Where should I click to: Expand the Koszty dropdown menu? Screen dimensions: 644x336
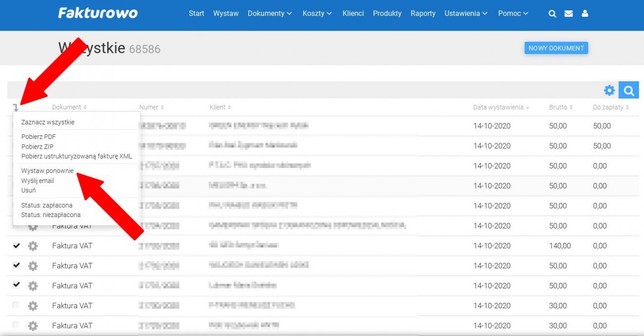(x=317, y=13)
